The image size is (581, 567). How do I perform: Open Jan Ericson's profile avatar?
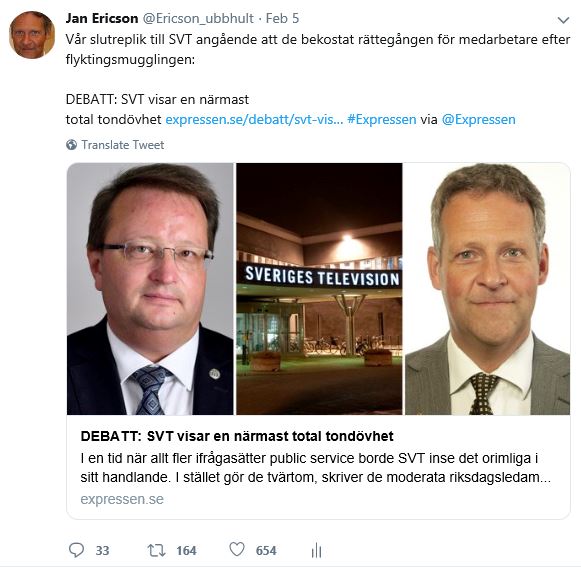coord(32,35)
